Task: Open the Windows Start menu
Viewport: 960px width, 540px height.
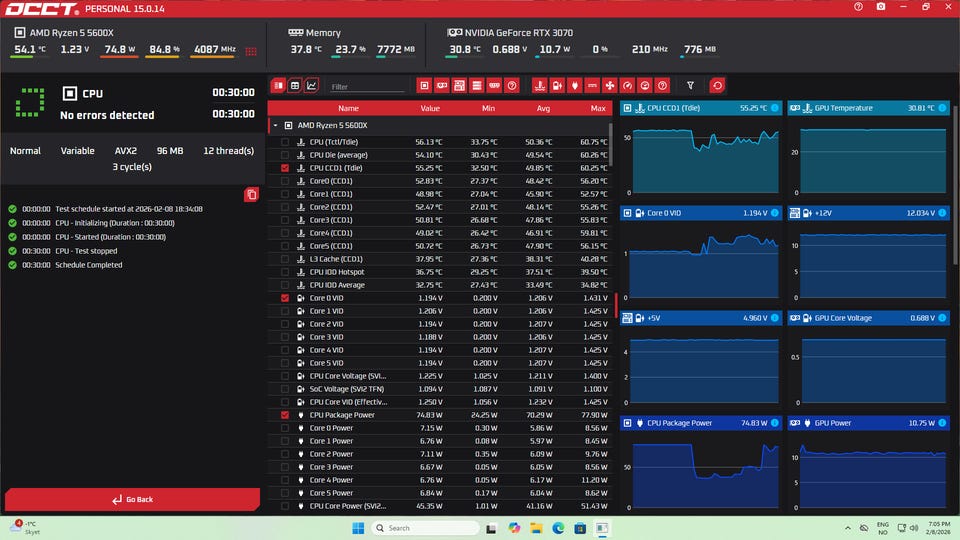Action: [358, 528]
